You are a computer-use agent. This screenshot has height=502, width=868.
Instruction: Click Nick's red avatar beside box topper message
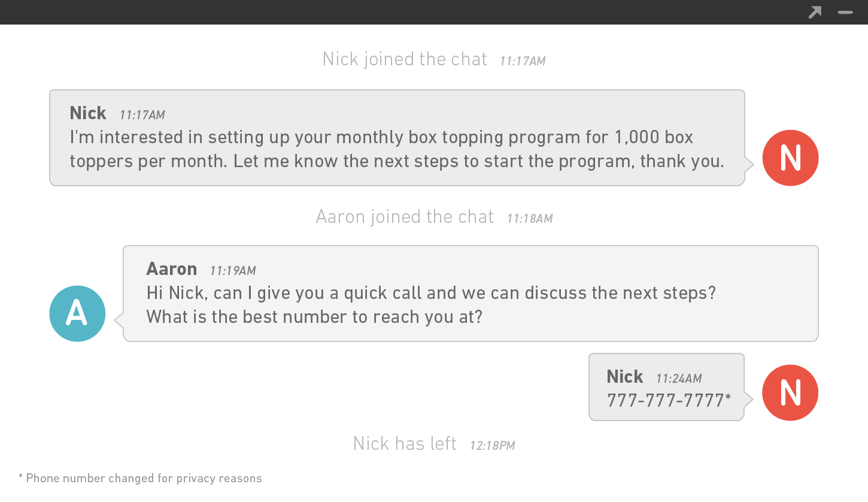(790, 158)
